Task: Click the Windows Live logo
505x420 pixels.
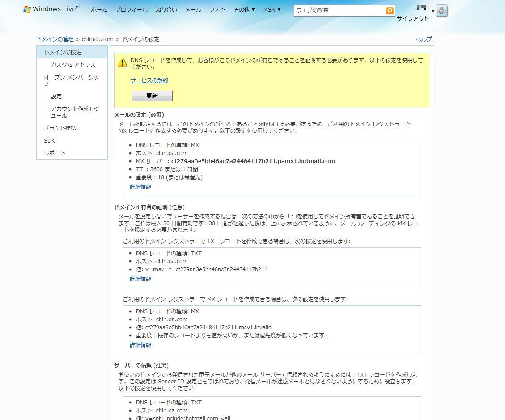Action: [x=51, y=9]
